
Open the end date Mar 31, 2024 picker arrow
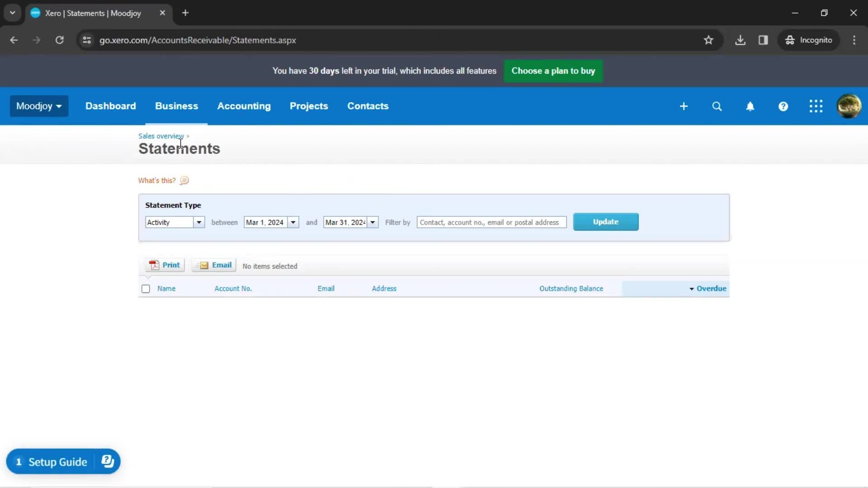point(373,222)
